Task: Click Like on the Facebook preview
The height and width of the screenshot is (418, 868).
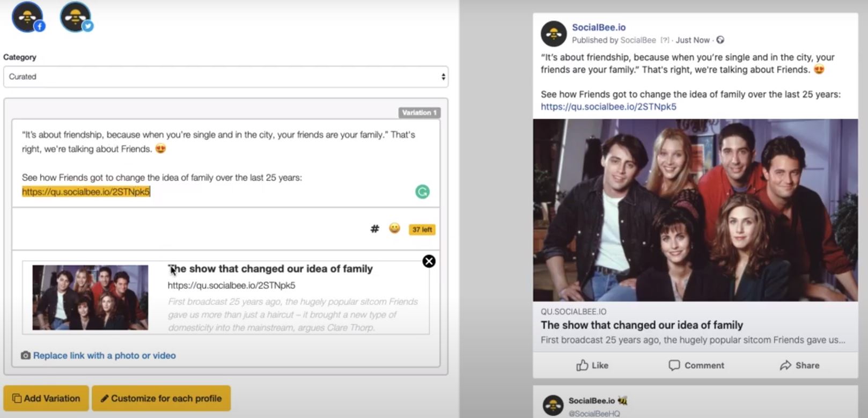Action: pos(592,365)
